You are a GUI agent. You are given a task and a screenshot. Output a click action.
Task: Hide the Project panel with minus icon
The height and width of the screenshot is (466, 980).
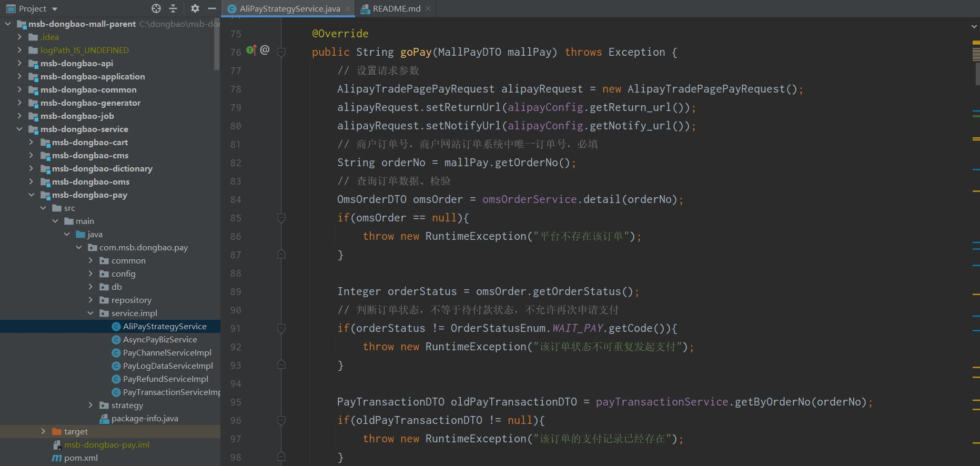(212, 8)
